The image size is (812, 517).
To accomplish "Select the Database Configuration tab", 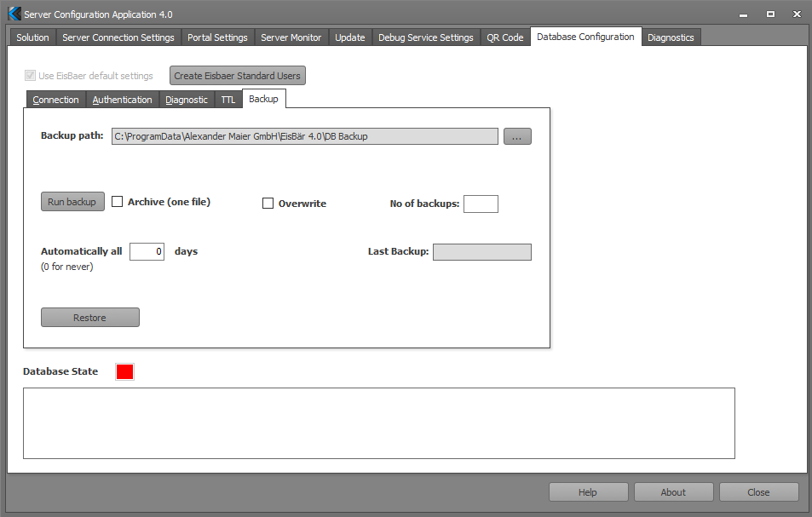I will click(585, 37).
